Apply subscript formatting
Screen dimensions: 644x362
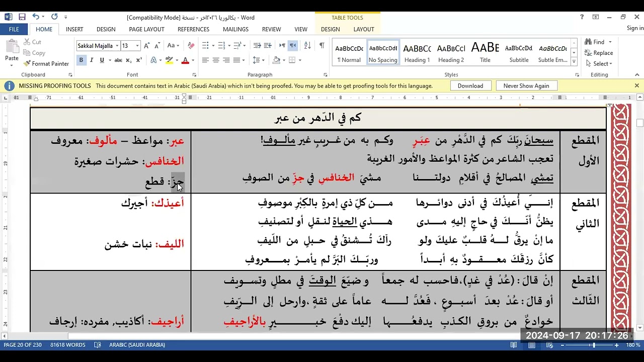tap(129, 60)
